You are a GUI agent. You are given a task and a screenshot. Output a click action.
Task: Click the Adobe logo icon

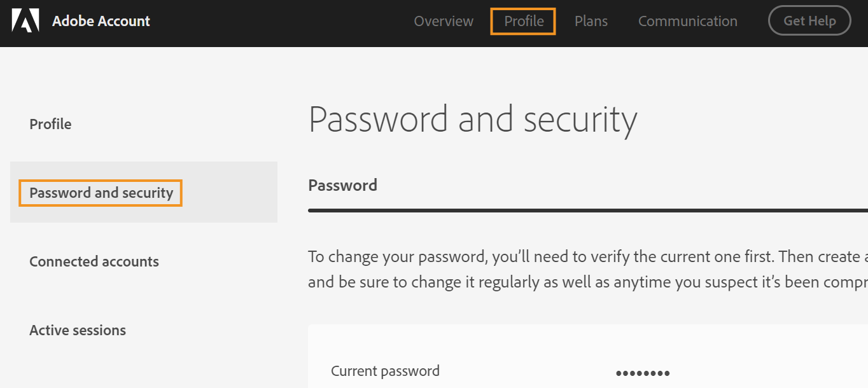pyautogui.click(x=25, y=21)
